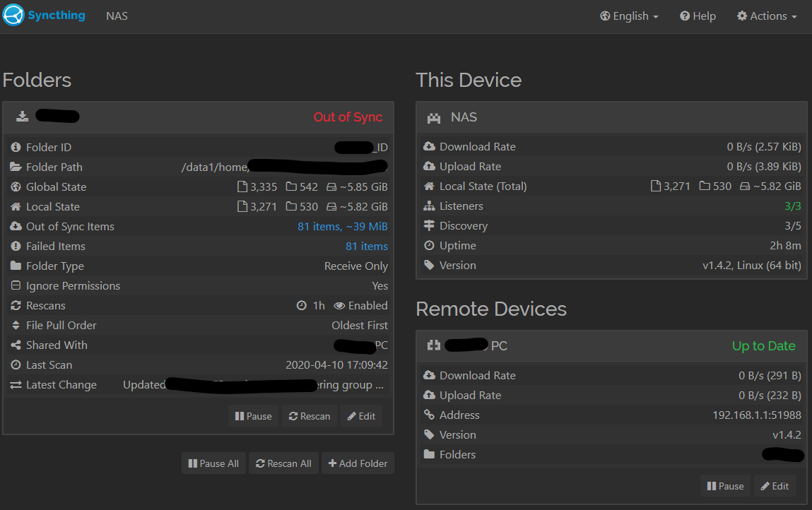This screenshot has height=510, width=812.
Task: Edit the remote PC device
Action: [775, 486]
